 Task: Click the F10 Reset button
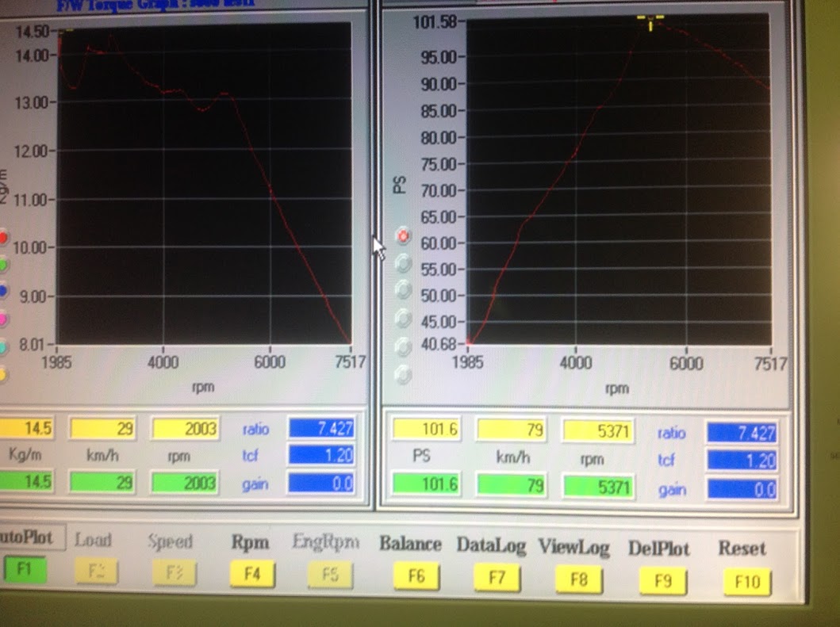click(x=747, y=582)
